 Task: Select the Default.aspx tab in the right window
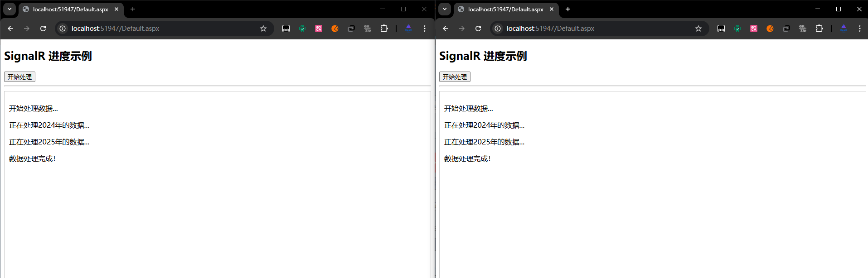[506, 9]
